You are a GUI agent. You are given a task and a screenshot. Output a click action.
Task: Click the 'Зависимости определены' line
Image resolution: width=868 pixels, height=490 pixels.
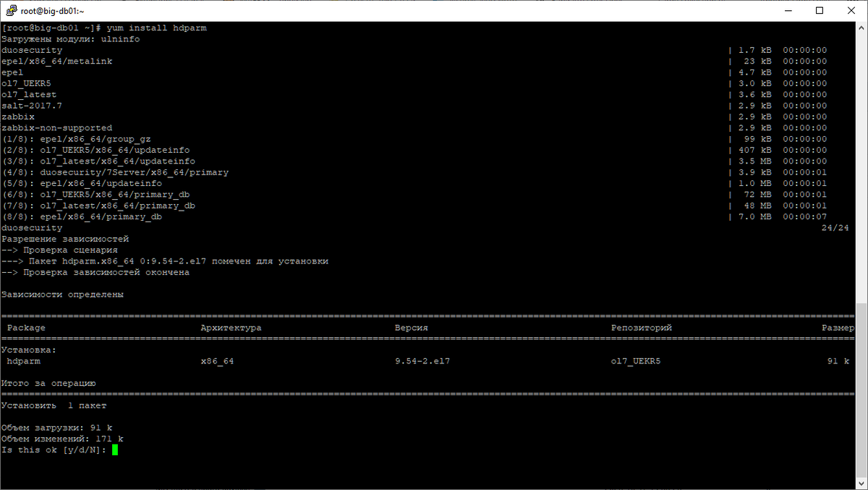62,295
